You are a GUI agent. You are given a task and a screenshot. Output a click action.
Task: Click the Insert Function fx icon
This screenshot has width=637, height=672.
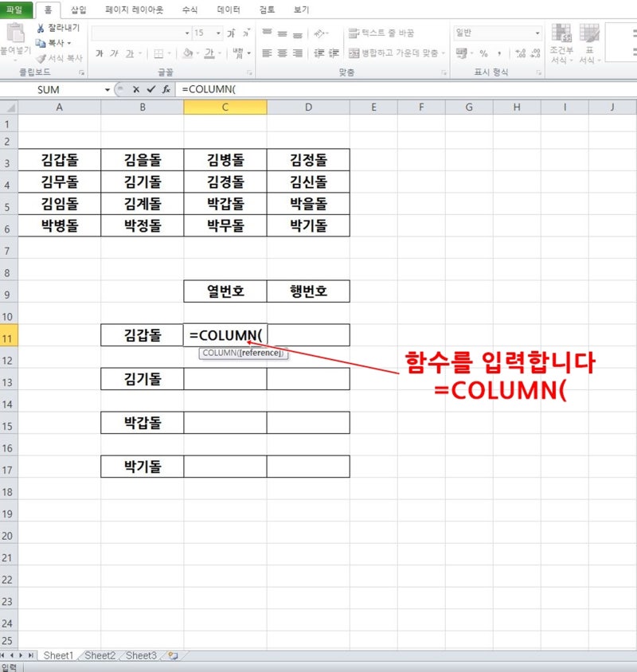click(166, 89)
